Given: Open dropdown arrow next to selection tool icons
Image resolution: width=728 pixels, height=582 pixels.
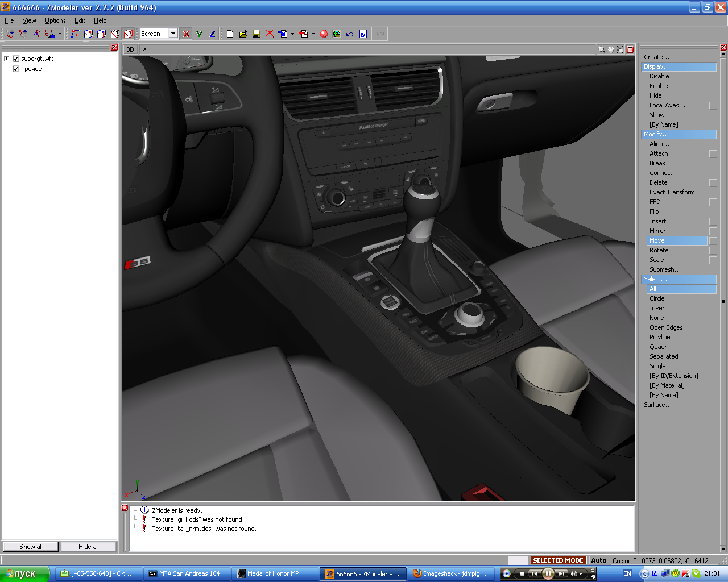Looking at the screenshot, I should point(60,34).
